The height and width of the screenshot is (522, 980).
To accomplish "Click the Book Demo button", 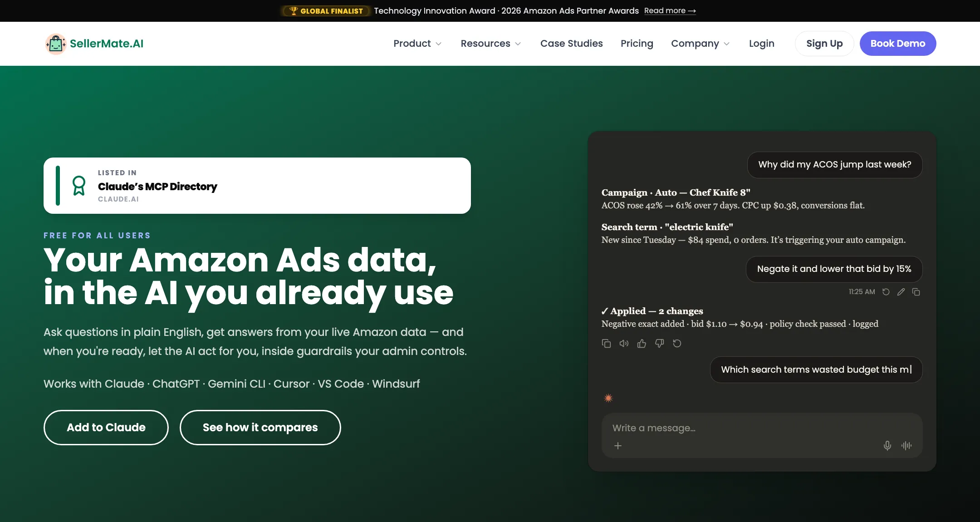I will tap(897, 44).
